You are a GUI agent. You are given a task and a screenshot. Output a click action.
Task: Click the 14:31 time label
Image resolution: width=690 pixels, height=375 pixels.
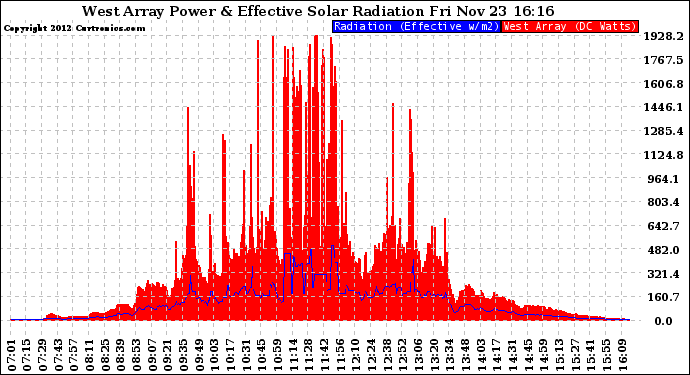tap(513, 355)
